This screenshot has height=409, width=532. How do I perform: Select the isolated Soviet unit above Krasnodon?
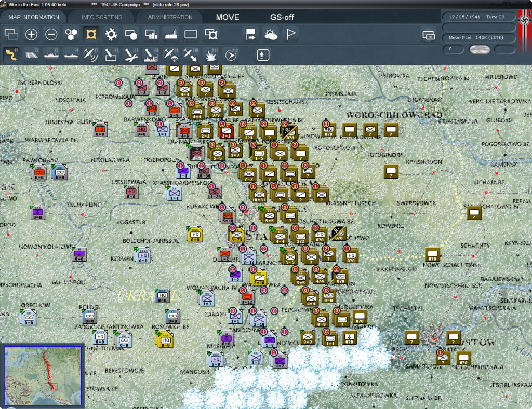pyautogui.click(x=391, y=171)
